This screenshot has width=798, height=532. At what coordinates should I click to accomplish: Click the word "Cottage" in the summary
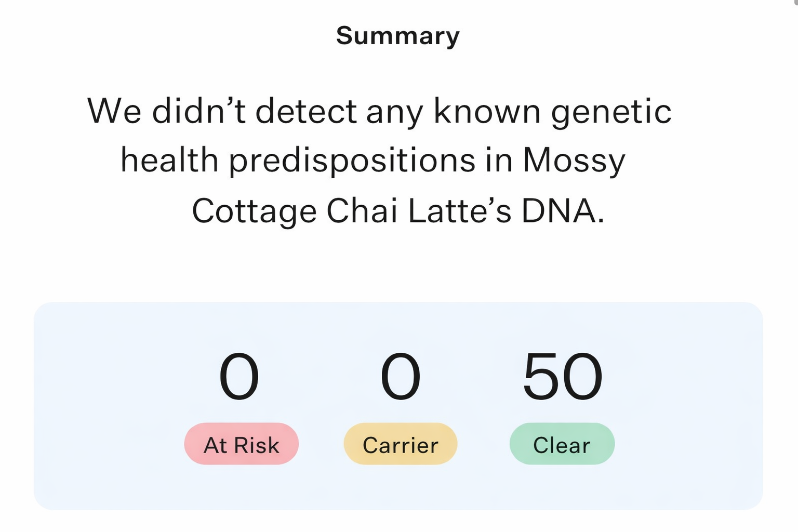point(254,211)
